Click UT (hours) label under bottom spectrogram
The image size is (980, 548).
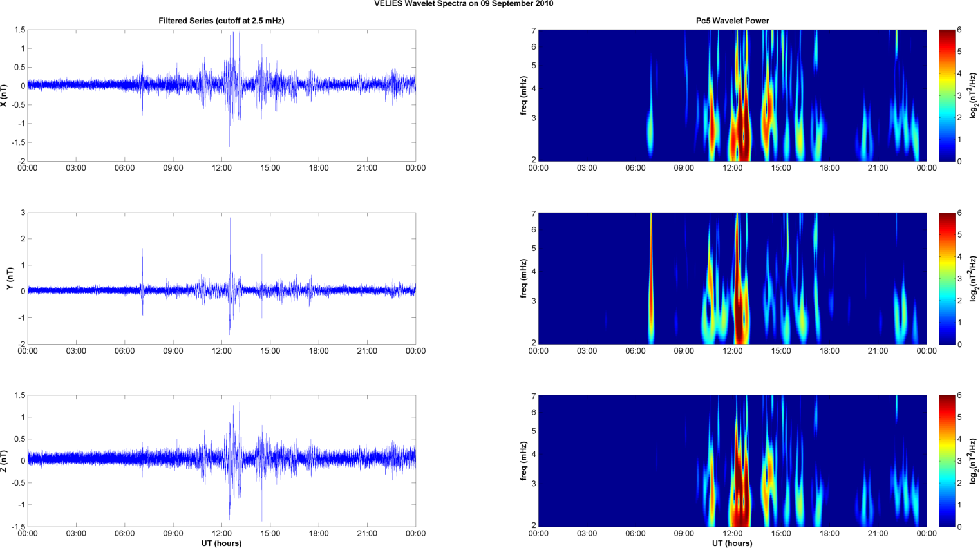(x=732, y=543)
